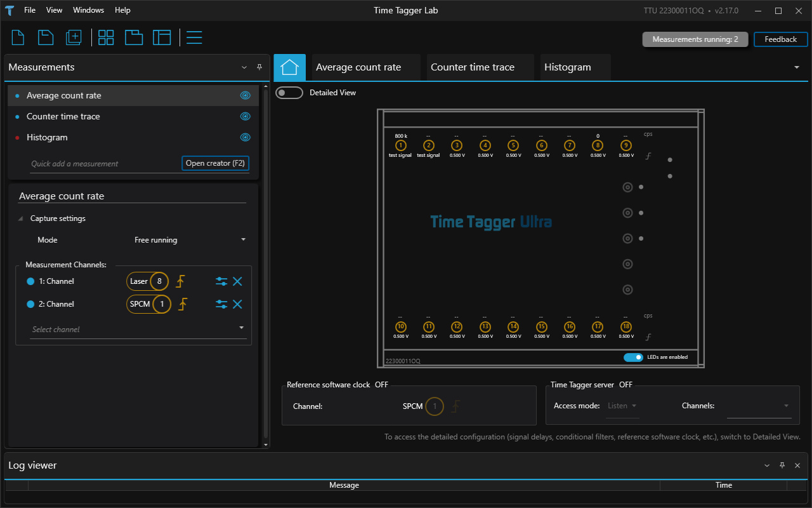Click the save file icon in toolbar
This screenshot has width=812, height=508.
pos(46,37)
